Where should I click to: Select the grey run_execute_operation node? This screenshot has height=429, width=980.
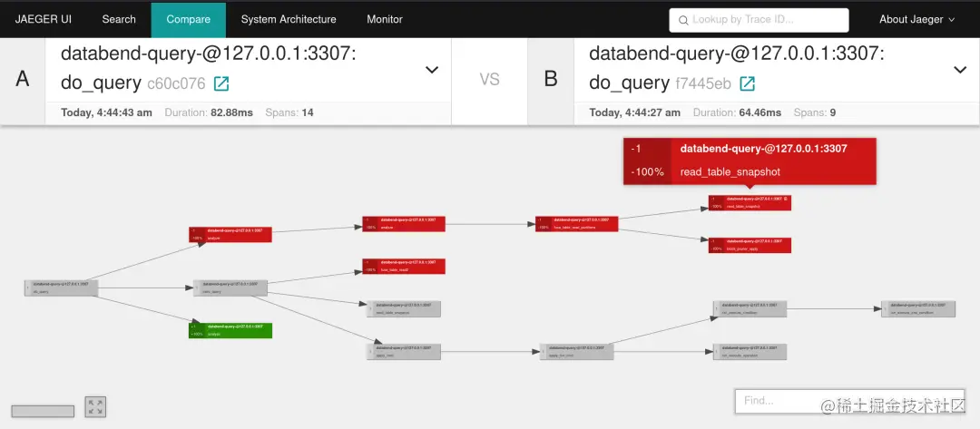click(x=750, y=352)
